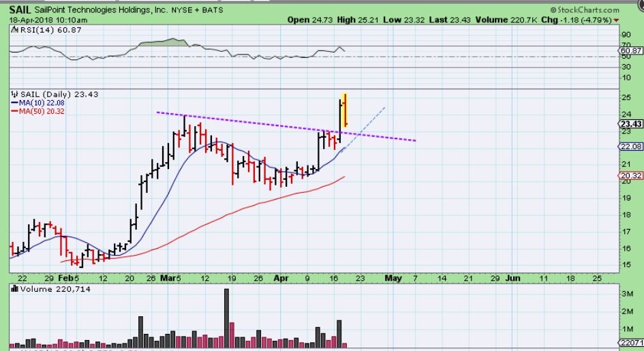Select the May label on date axis

(393, 278)
